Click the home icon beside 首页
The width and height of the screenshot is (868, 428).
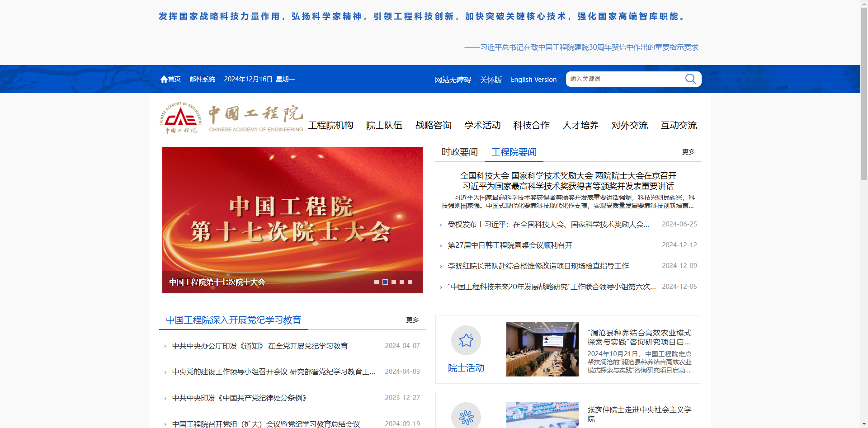coord(165,79)
